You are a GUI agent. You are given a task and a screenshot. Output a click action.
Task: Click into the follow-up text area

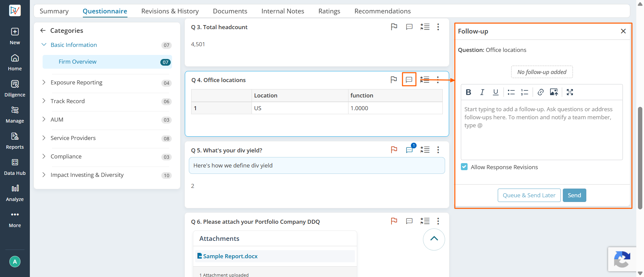pyautogui.click(x=542, y=130)
